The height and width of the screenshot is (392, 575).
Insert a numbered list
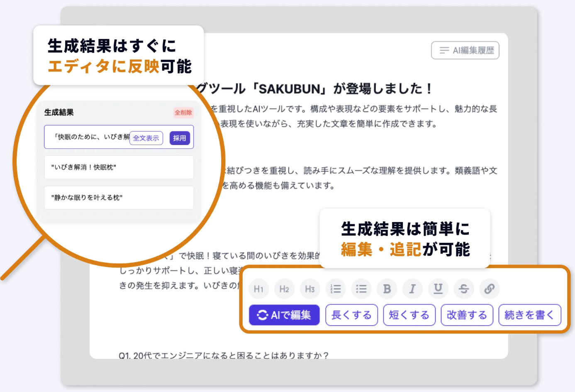coord(336,289)
